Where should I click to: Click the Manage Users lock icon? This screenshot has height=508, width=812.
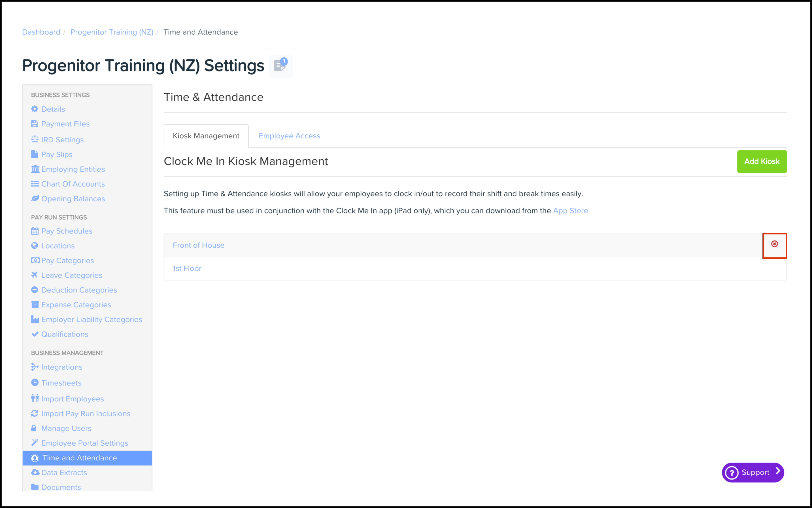[34, 428]
